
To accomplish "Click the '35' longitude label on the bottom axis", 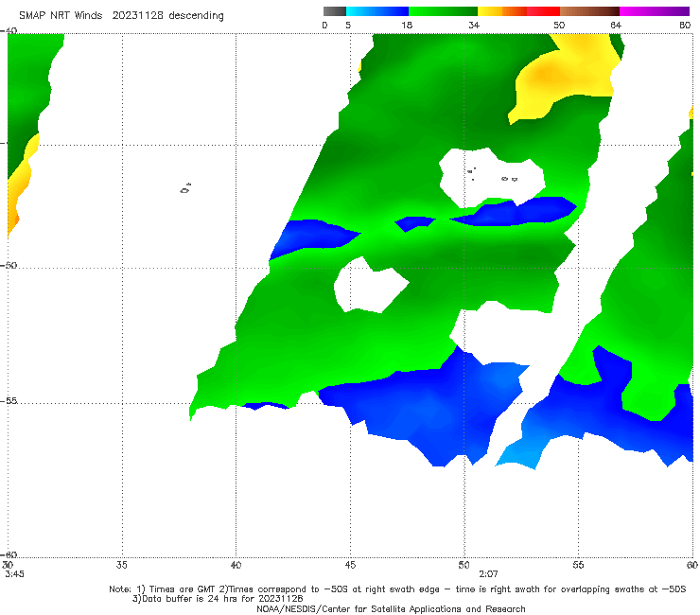I will 122,565.
